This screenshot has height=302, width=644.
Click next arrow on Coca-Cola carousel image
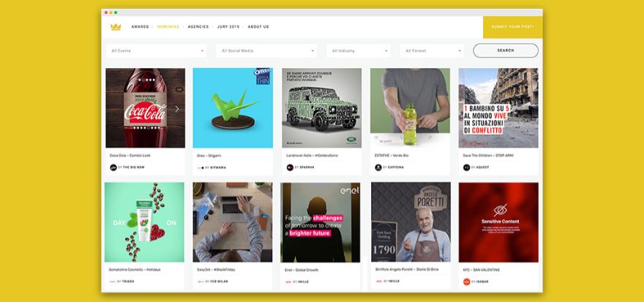pos(177,109)
